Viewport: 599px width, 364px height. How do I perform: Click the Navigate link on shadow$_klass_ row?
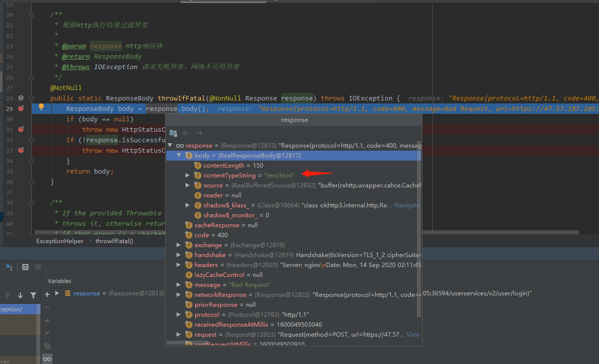pyautogui.click(x=407, y=205)
